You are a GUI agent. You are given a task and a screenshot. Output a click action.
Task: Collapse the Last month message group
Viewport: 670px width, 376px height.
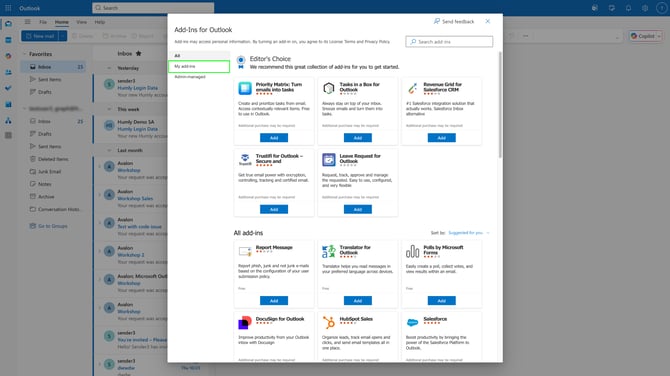[109, 150]
